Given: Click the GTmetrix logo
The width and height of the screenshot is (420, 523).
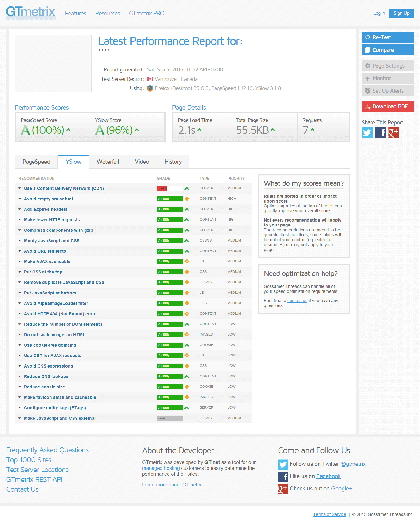Looking at the screenshot, I should click(x=31, y=13).
